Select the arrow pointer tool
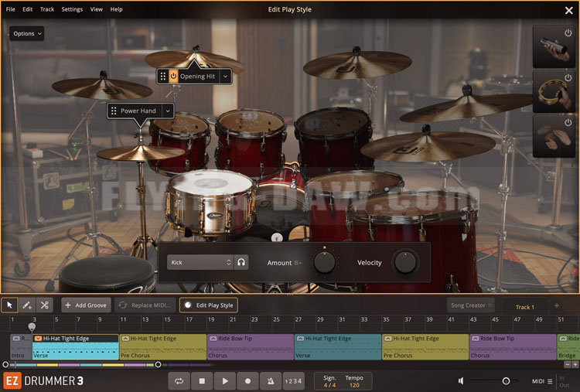This screenshot has height=392, width=580. (10, 305)
